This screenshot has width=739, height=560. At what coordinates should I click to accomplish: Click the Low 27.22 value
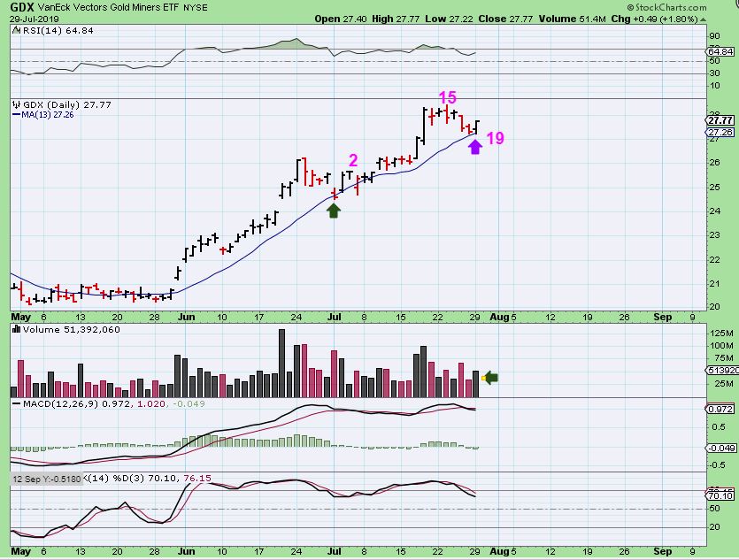point(449,19)
